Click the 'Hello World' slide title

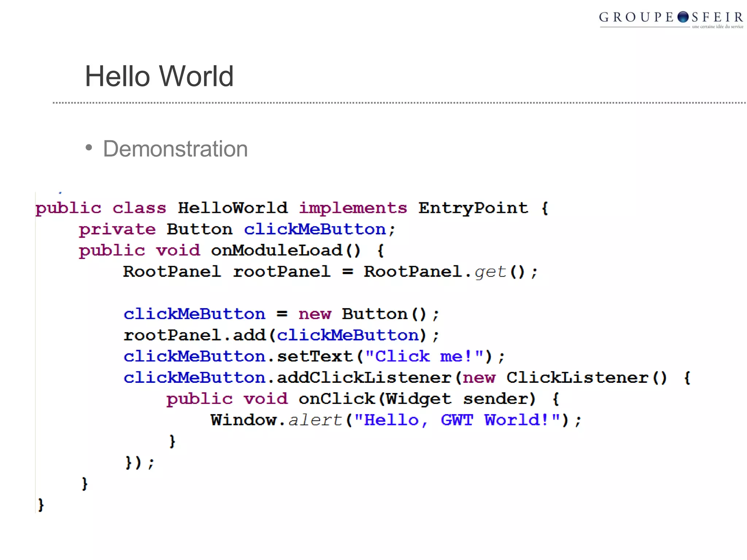coord(159,76)
